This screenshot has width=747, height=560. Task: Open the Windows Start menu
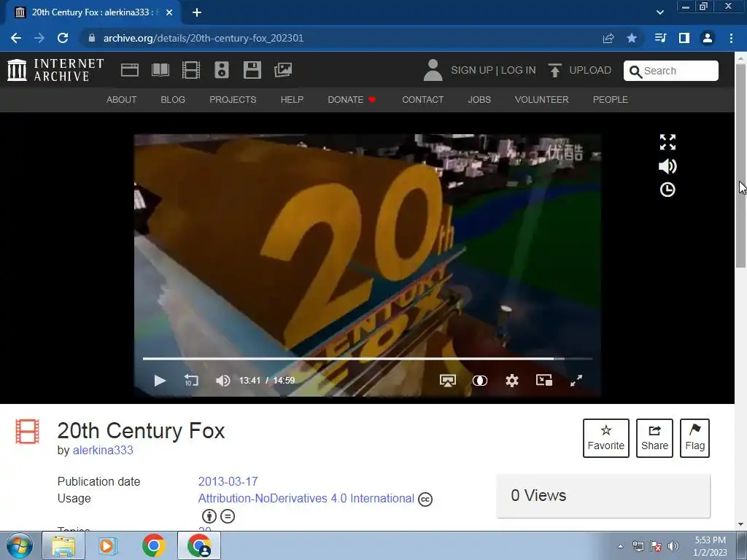(x=20, y=545)
